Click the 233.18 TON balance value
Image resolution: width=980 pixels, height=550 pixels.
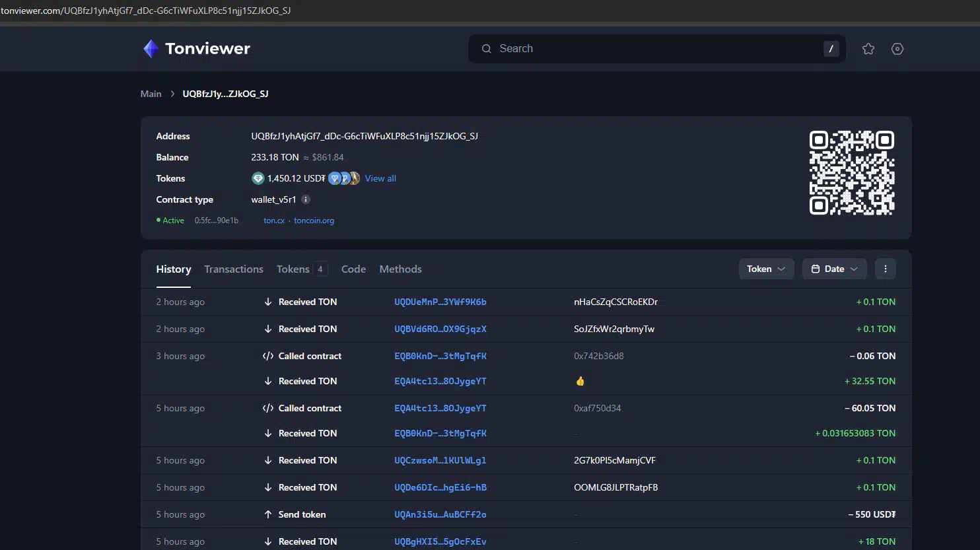pyautogui.click(x=275, y=157)
